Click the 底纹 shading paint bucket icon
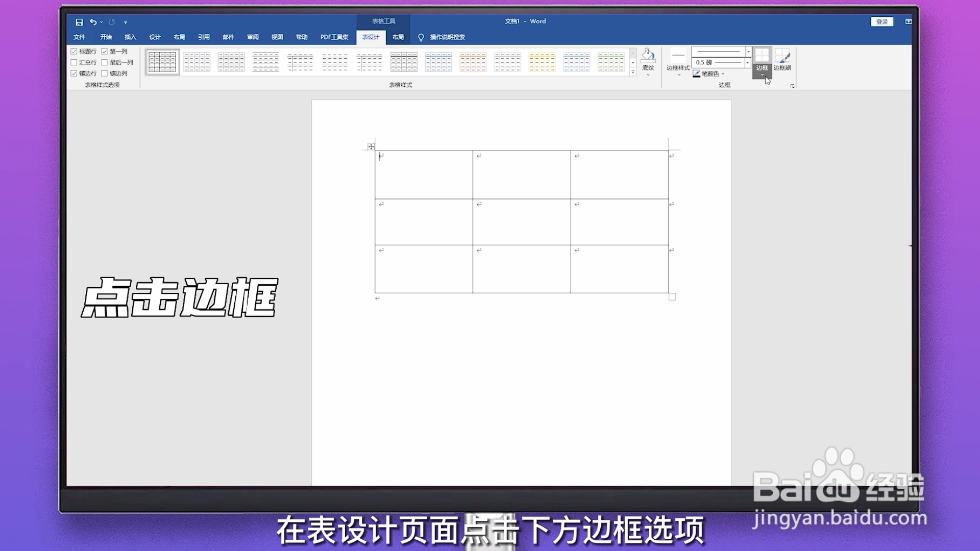Screen dimensions: 980x551 coord(648,56)
